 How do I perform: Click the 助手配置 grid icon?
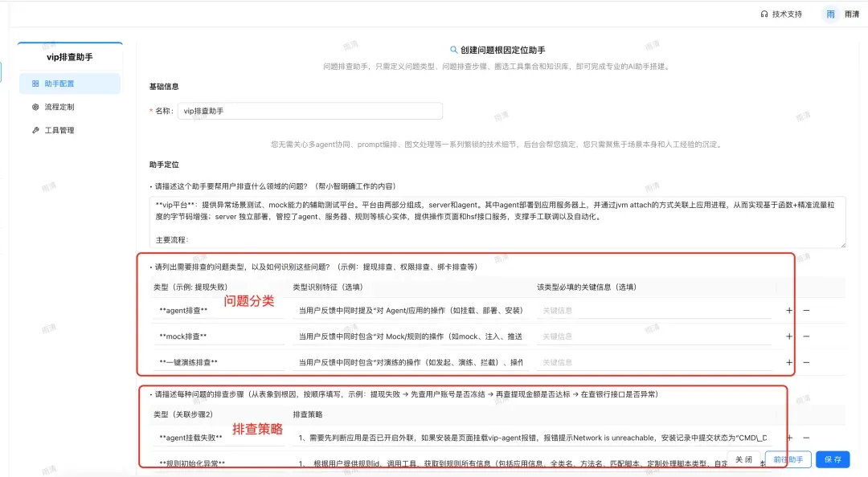point(35,84)
